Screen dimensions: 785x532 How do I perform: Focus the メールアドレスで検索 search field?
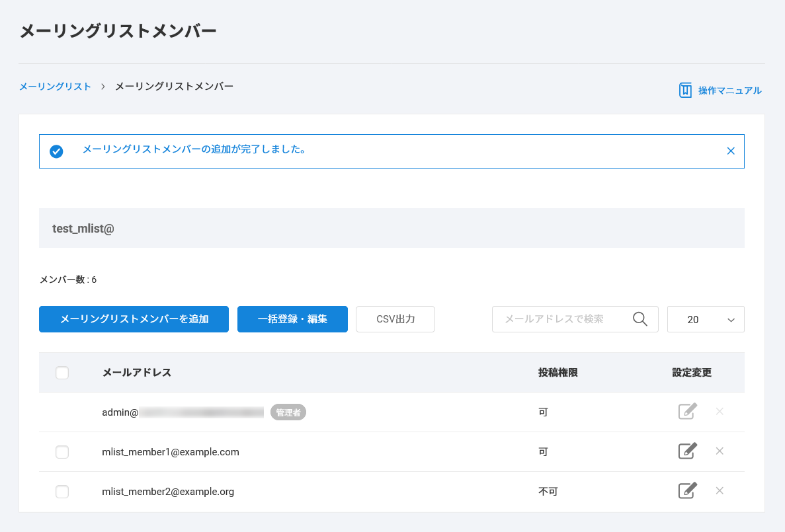559,319
